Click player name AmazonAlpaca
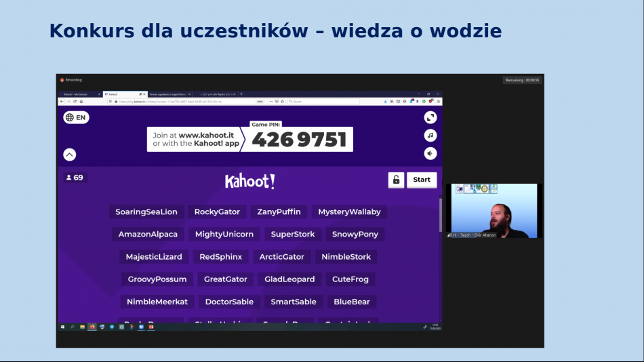 148,234
